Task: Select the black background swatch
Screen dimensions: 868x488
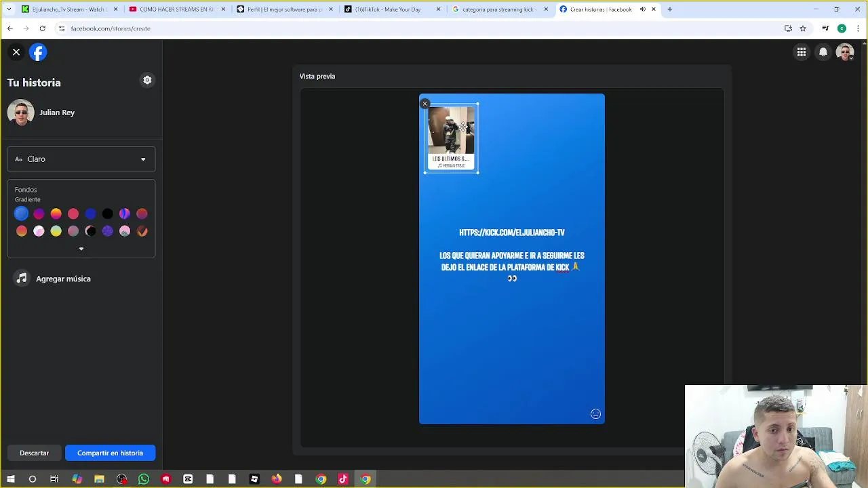Action: pyautogui.click(x=108, y=213)
